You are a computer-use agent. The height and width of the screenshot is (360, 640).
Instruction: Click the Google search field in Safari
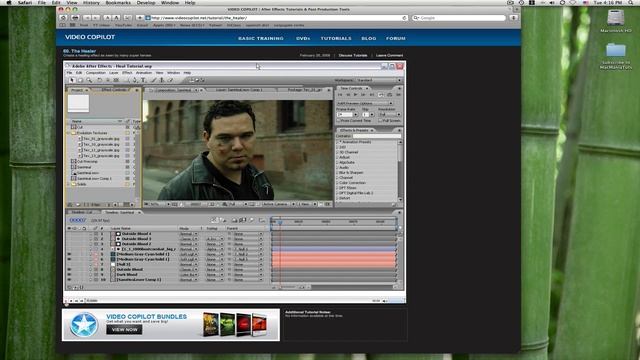pos(459,18)
